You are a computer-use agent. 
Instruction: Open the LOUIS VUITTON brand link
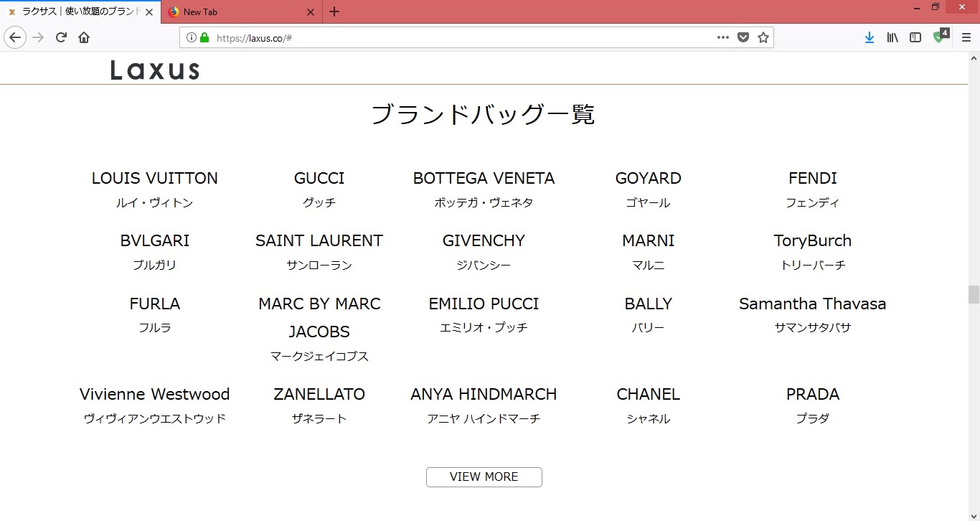pos(154,179)
